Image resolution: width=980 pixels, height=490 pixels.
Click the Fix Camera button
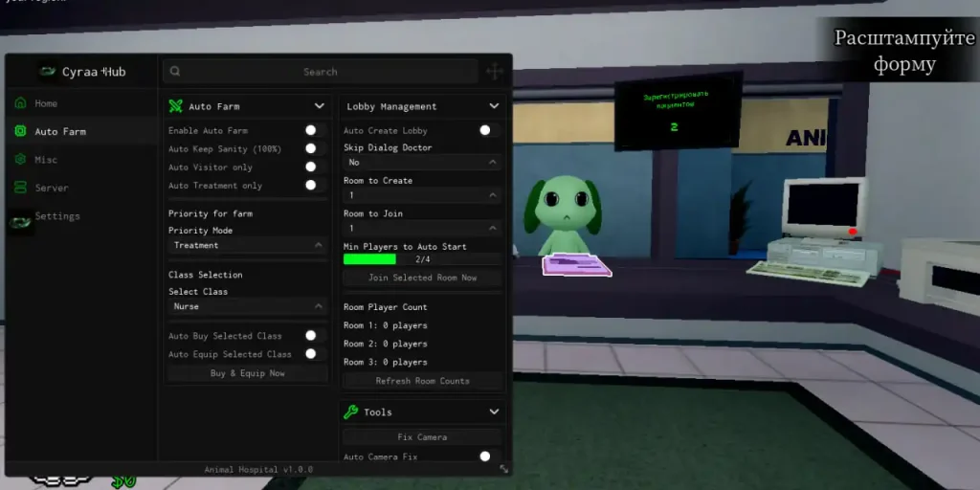point(422,436)
